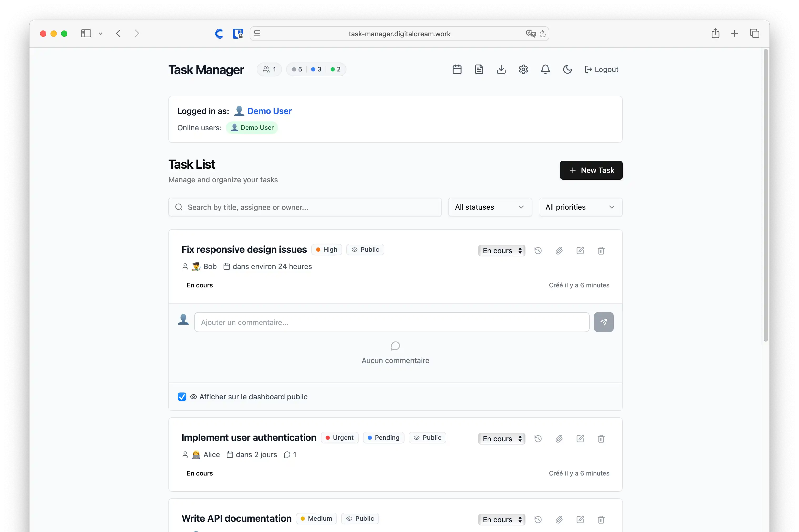Open the notifications bell

click(545, 69)
